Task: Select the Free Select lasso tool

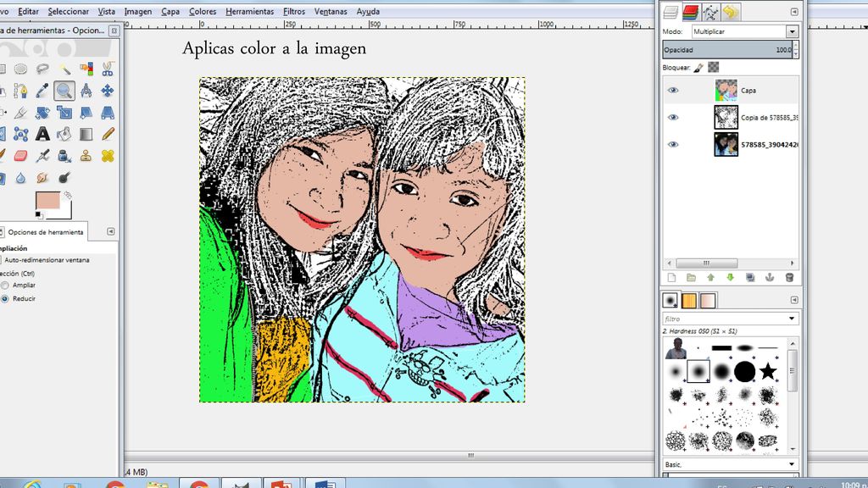Action: (42, 69)
